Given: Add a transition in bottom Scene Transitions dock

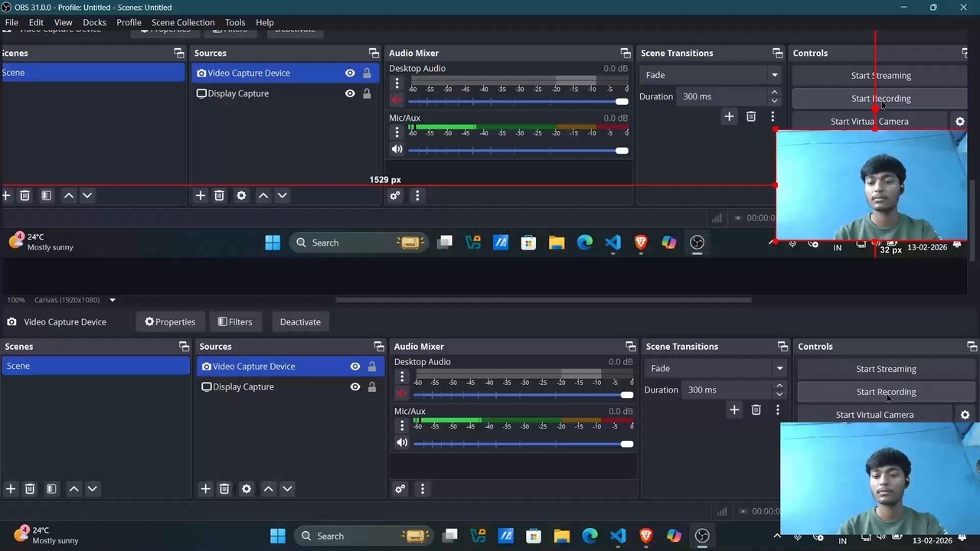Looking at the screenshot, I should 734,410.
